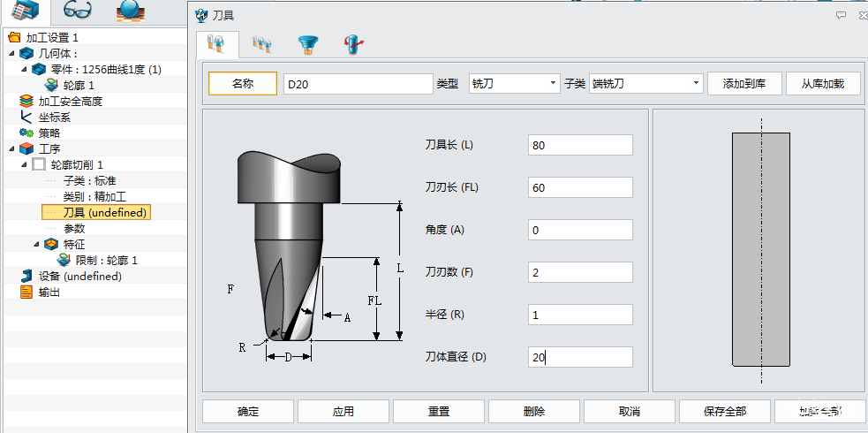Select the tool holder tab icon
Screen dimensions: 868x433
tap(307, 43)
